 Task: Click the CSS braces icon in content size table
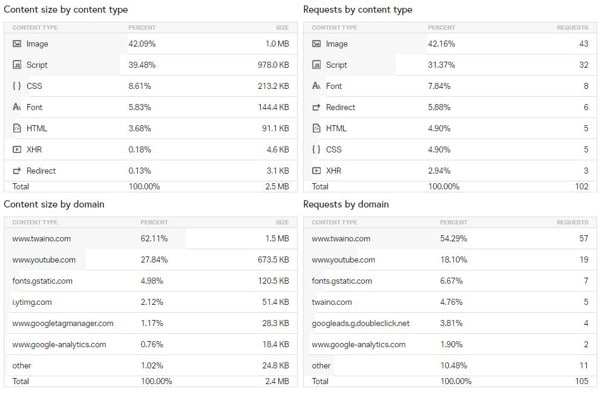click(x=17, y=86)
